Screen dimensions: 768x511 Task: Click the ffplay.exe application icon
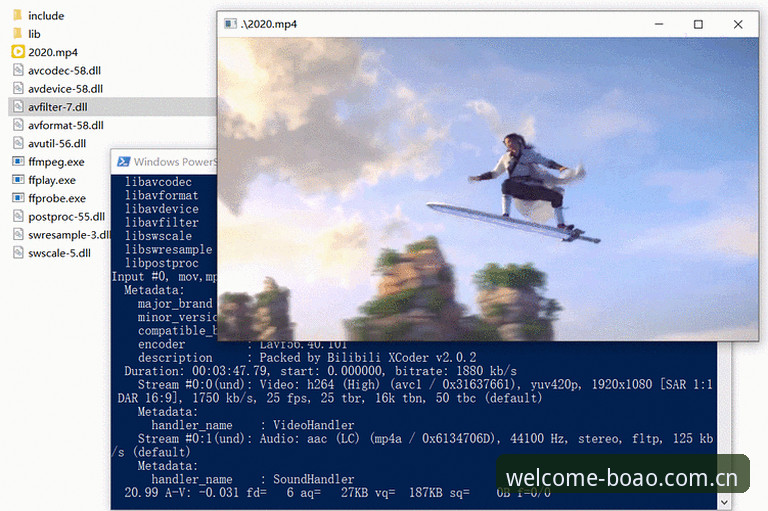click(18, 180)
